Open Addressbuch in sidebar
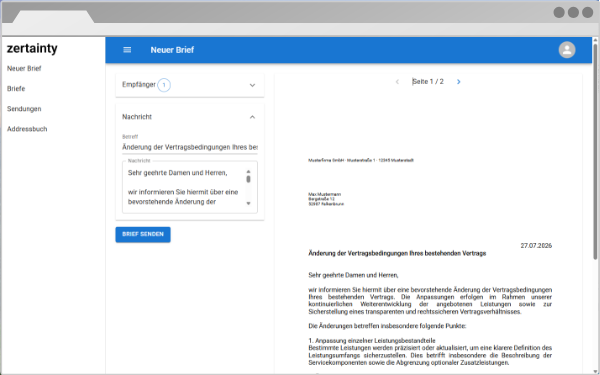600x375 pixels. click(27, 129)
